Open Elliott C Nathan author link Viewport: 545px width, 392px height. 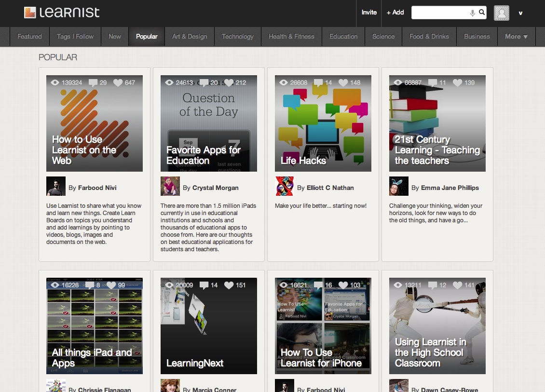(330, 188)
